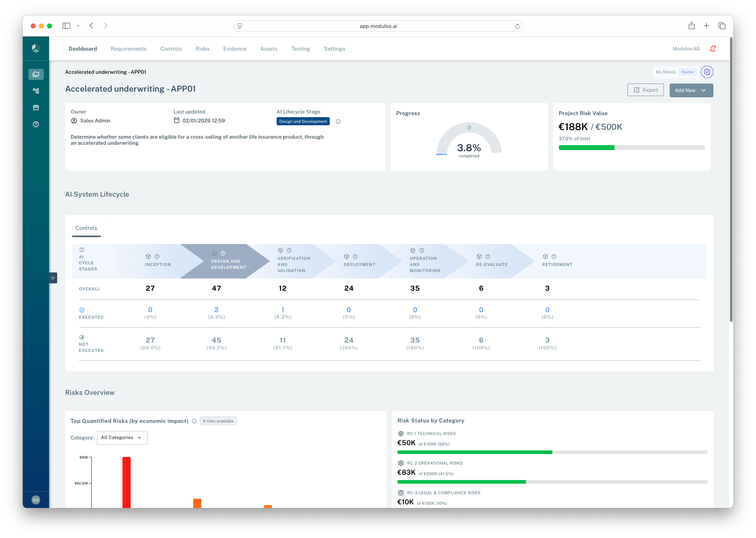The height and width of the screenshot is (538, 756).
Task: Click the Owner role badge toggle
Action: coord(687,72)
